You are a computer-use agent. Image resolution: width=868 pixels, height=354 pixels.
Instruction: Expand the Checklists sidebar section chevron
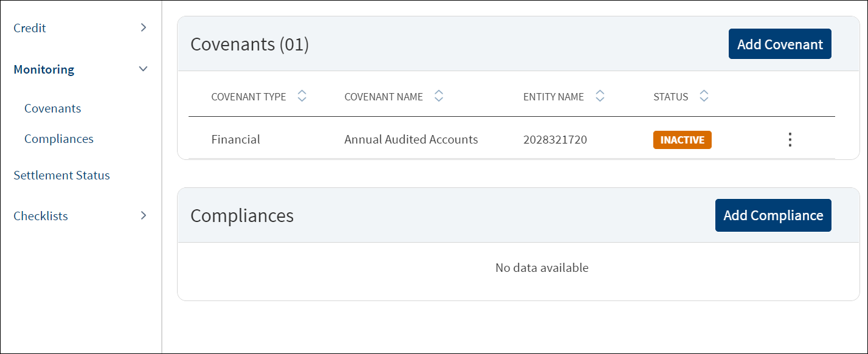tap(144, 215)
